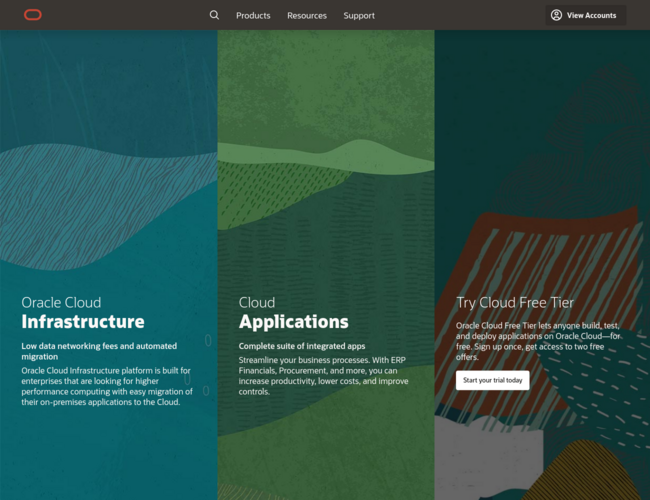Screen dimensions: 650x500
Task: Click the Oracle logo in the header
Action: click(33, 15)
